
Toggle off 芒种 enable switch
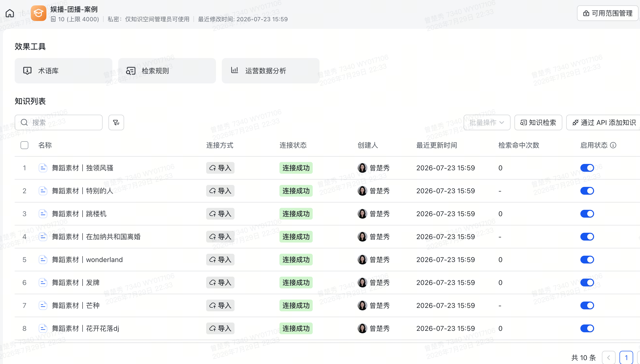coord(587,305)
